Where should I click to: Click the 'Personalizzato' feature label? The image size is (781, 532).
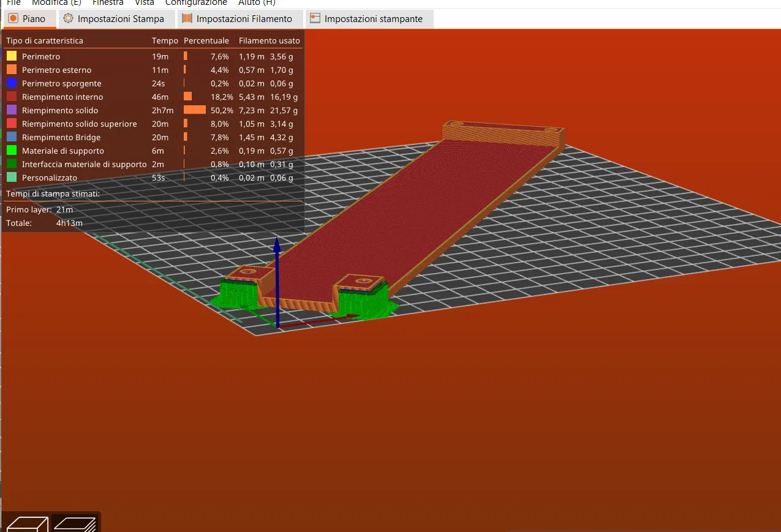[x=50, y=178]
